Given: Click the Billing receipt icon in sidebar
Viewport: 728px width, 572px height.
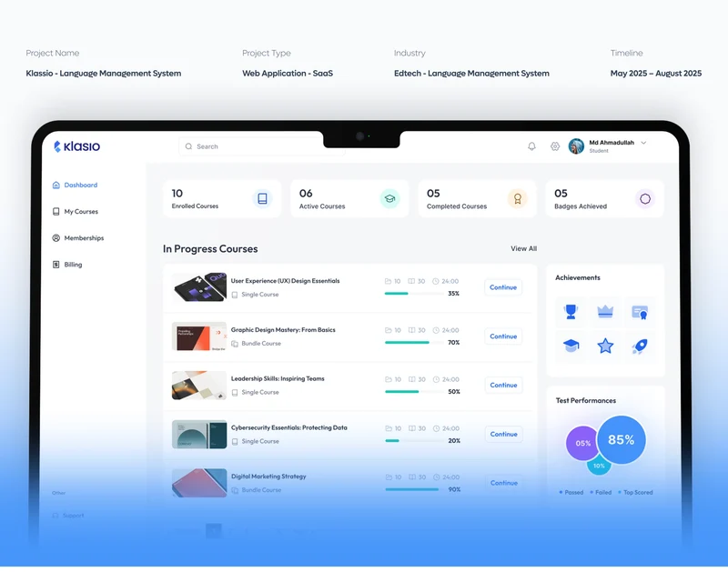Looking at the screenshot, I should click(x=56, y=265).
